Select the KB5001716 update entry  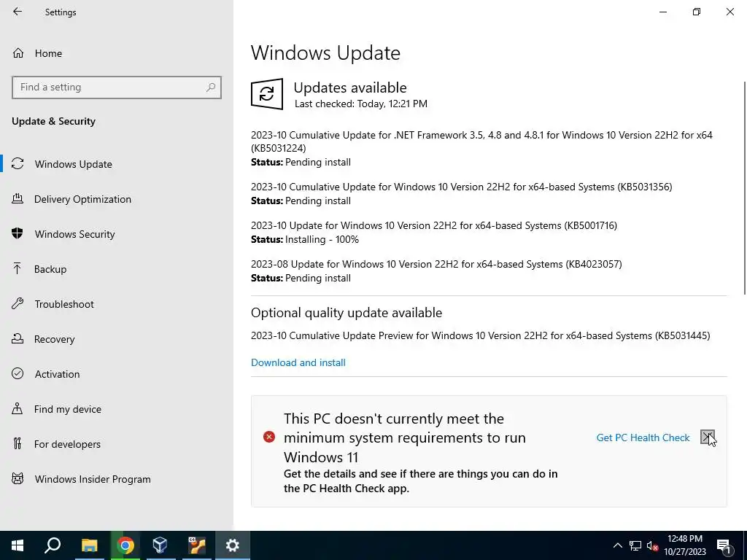point(434,225)
